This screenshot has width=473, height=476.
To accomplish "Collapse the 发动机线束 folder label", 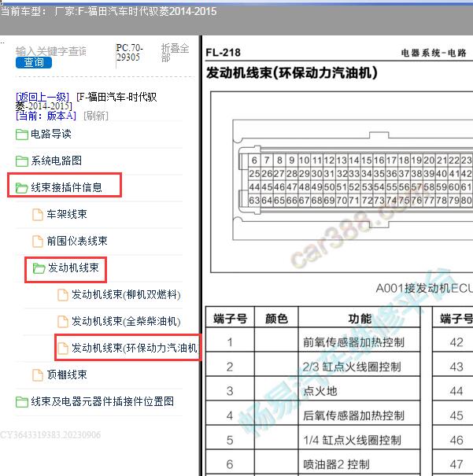I will (73, 268).
